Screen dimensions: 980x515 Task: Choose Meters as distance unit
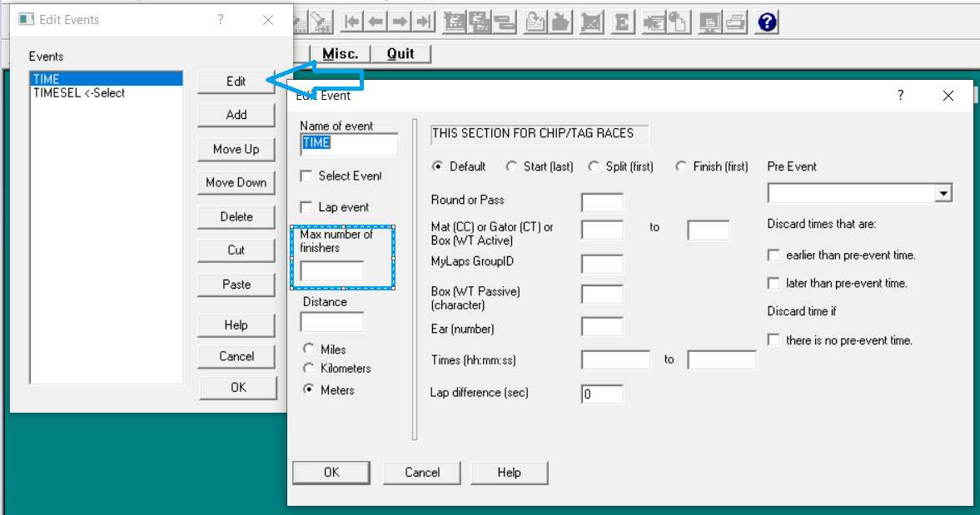click(x=309, y=389)
